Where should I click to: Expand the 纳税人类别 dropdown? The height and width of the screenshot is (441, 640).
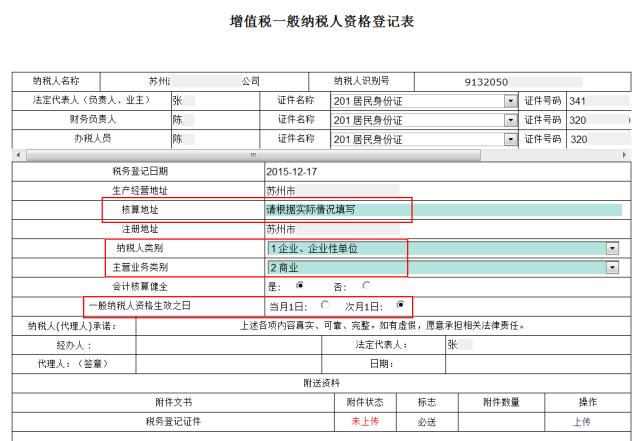click(x=612, y=248)
